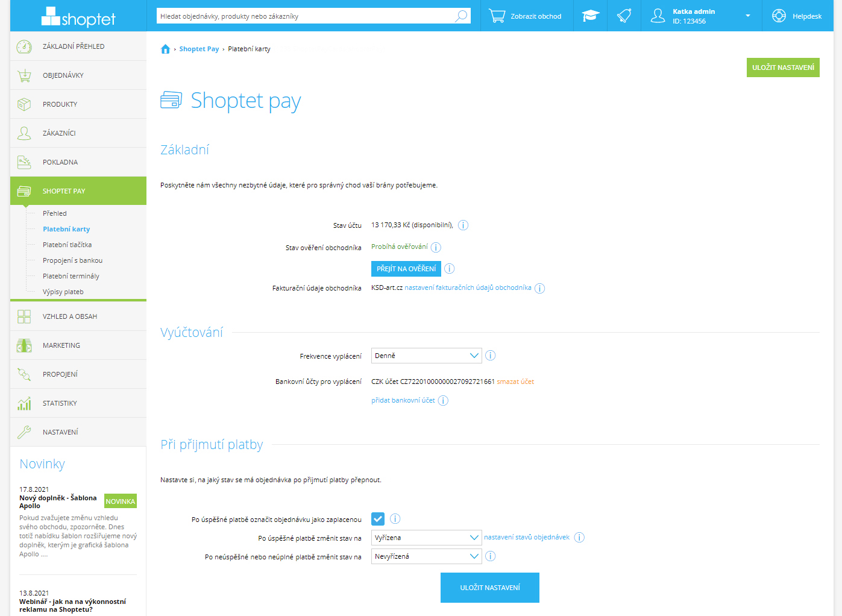
Task: Click Zobrazit obchod link
Action: click(536, 16)
